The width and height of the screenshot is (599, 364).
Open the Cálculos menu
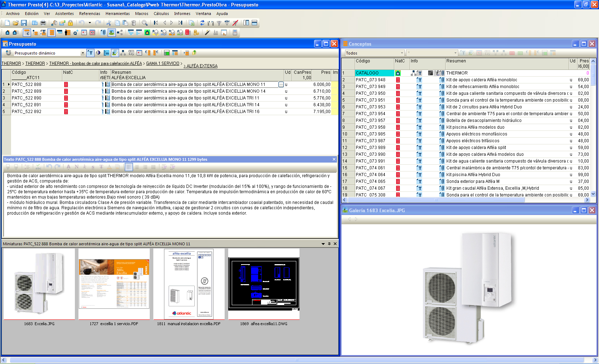pos(162,14)
